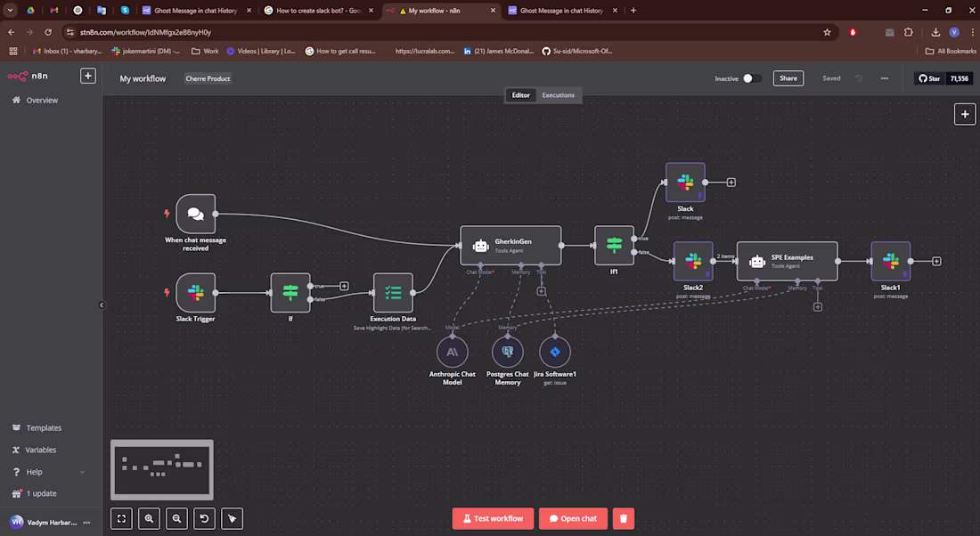Switch to the Executions tab

click(557, 94)
